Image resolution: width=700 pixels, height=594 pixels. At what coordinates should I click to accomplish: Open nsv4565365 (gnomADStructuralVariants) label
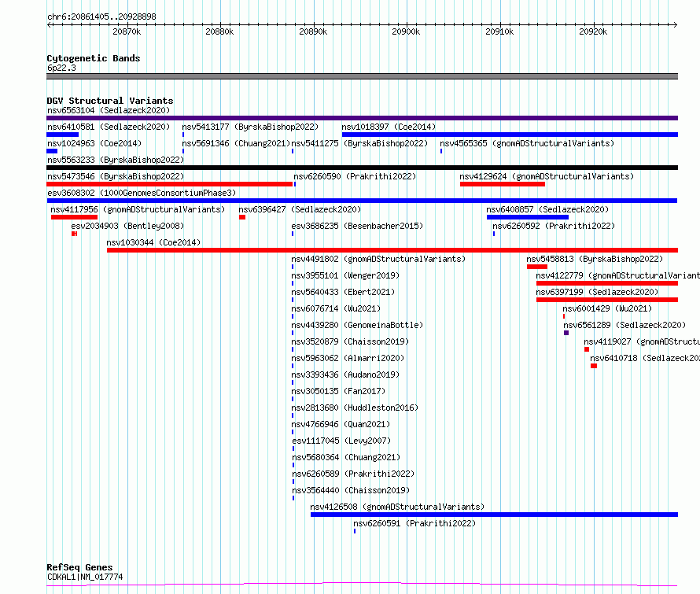527,143
